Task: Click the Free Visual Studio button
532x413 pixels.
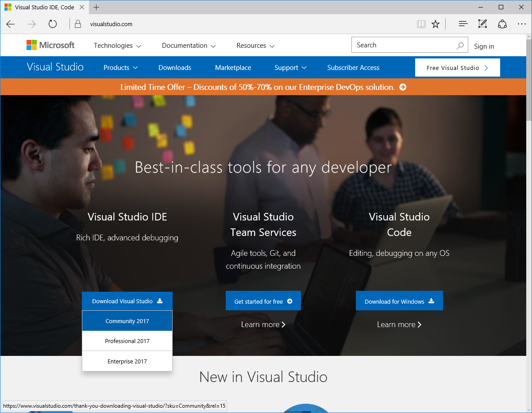Action: [457, 68]
